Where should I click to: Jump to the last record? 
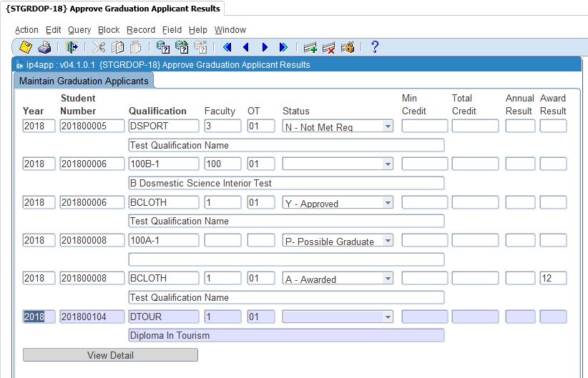[x=283, y=47]
